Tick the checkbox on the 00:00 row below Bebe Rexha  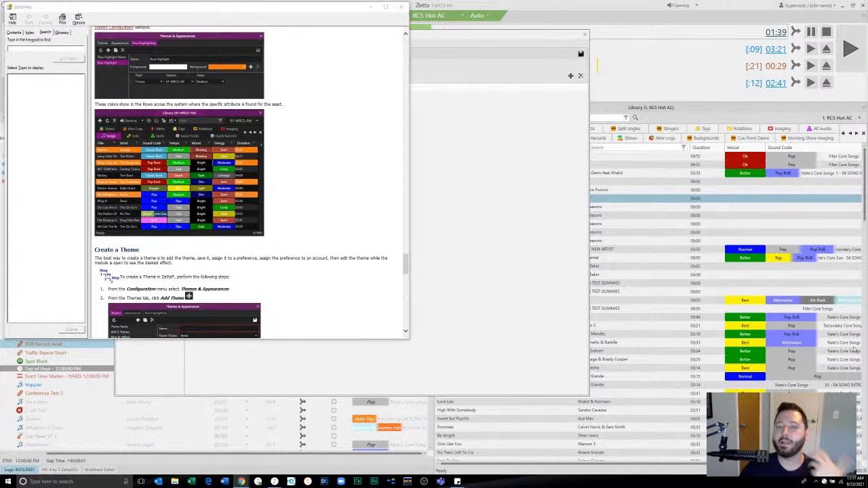click(334, 411)
